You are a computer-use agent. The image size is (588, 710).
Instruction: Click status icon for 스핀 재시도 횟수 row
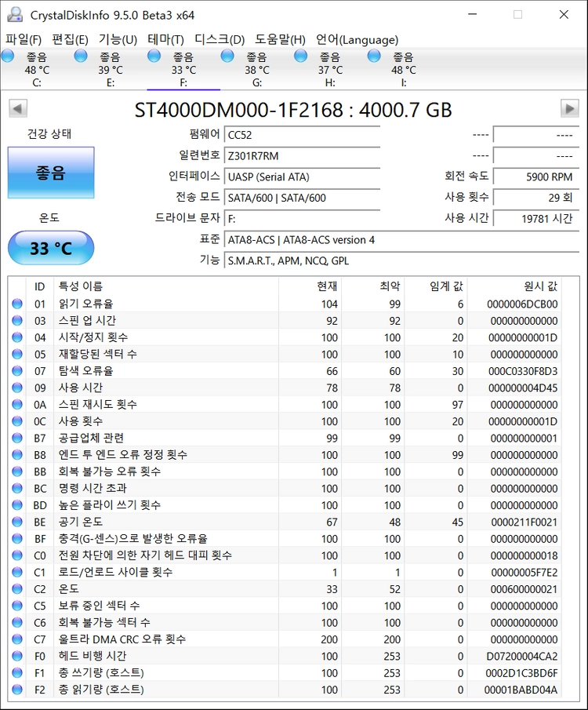(17, 404)
